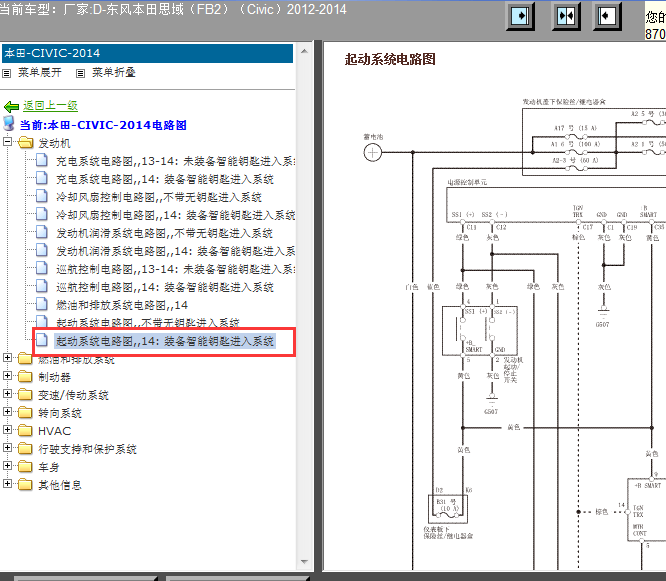The image size is (666, 581).
Task: Click the 车身 folder icon
Action: point(25,466)
